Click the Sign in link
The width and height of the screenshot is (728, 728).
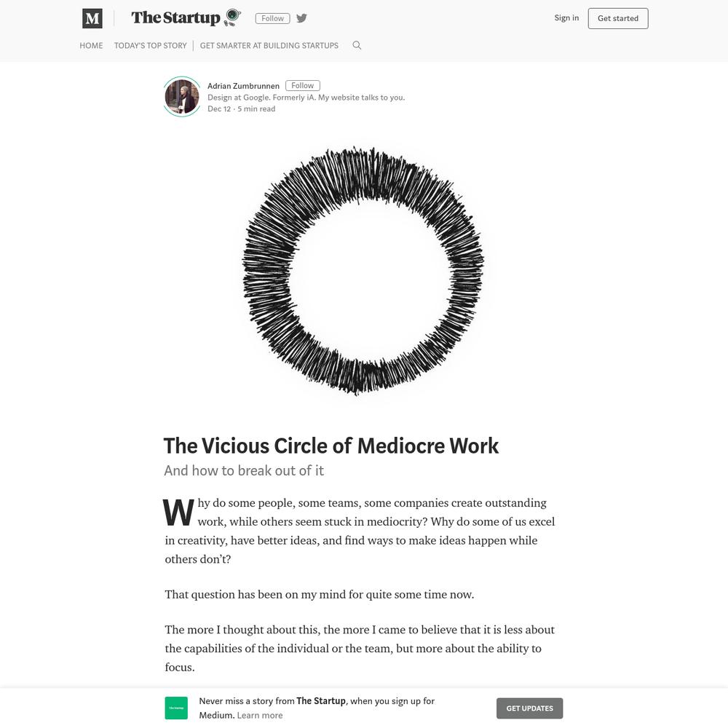[566, 17]
